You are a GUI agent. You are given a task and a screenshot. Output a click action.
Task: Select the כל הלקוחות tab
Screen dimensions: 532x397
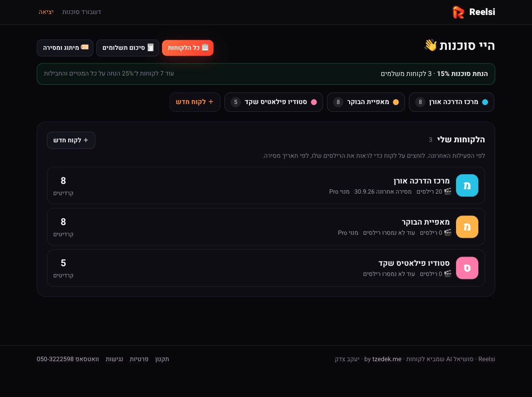188,48
